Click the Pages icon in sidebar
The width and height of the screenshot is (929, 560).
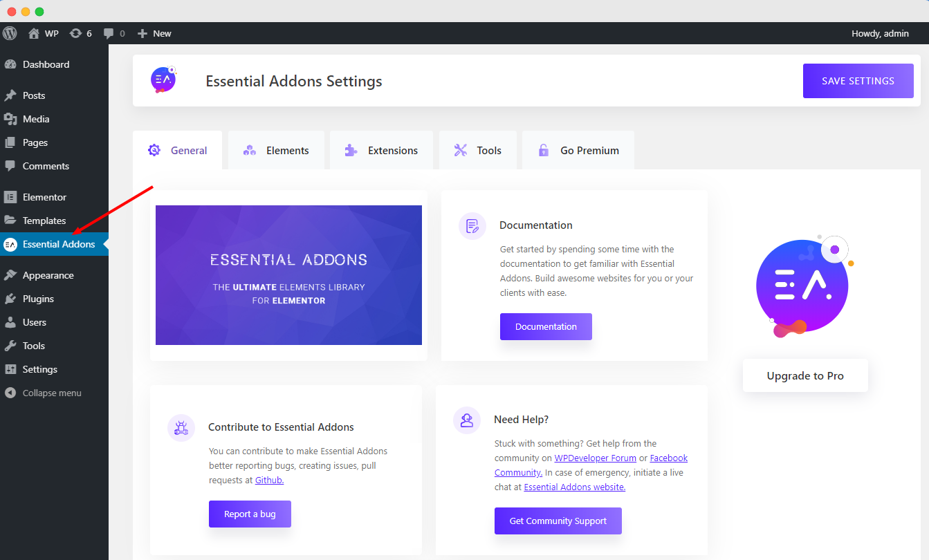point(10,142)
